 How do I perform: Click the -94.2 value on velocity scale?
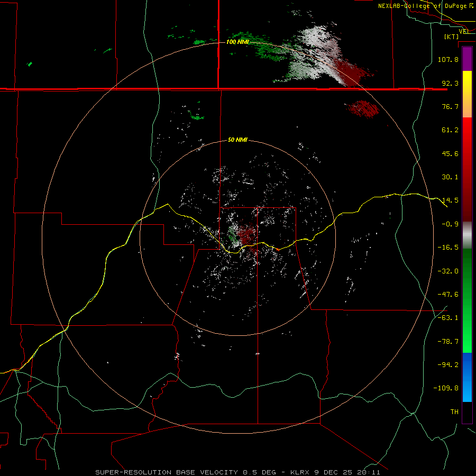(448, 365)
